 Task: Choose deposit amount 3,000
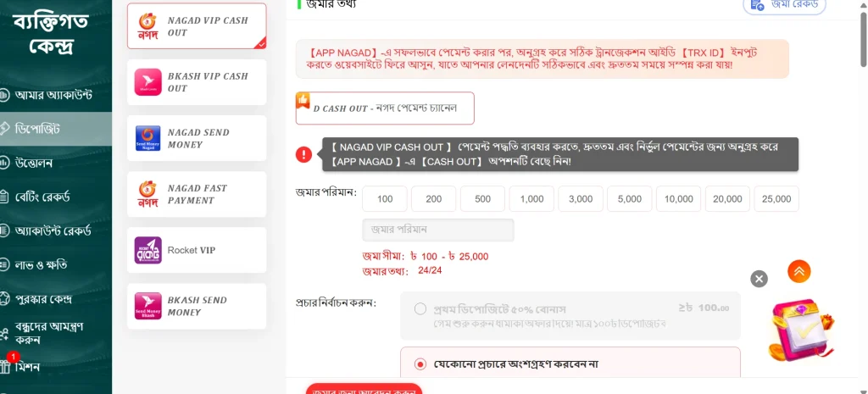tap(581, 198)
